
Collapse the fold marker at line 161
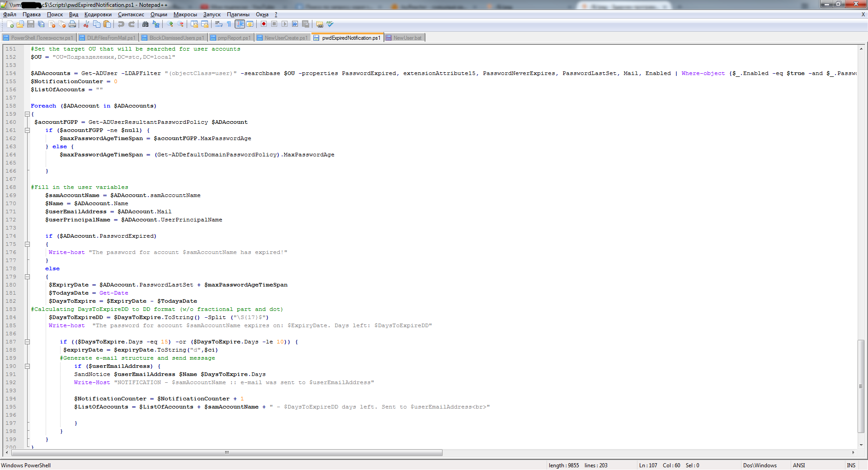(27, 131)
